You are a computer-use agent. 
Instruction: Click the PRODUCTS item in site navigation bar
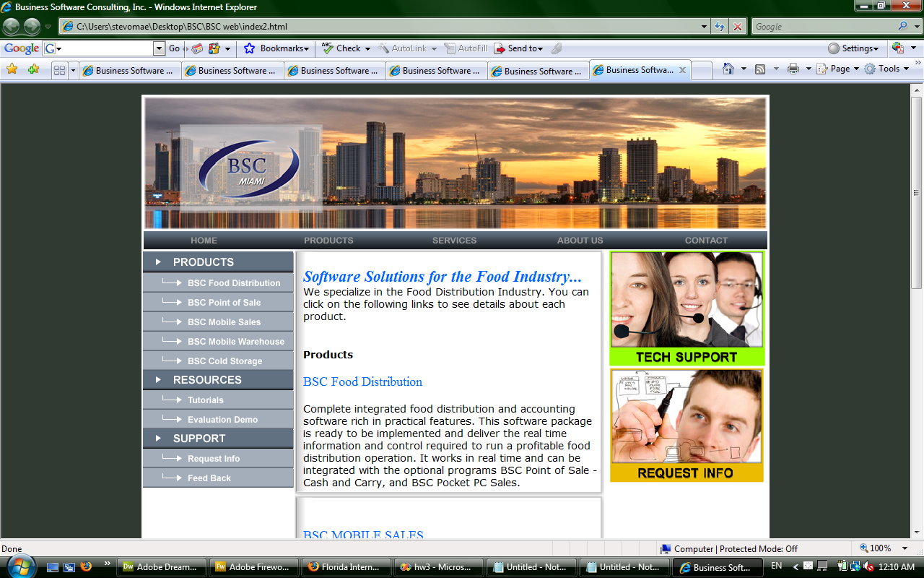click(x=328, y=241)
